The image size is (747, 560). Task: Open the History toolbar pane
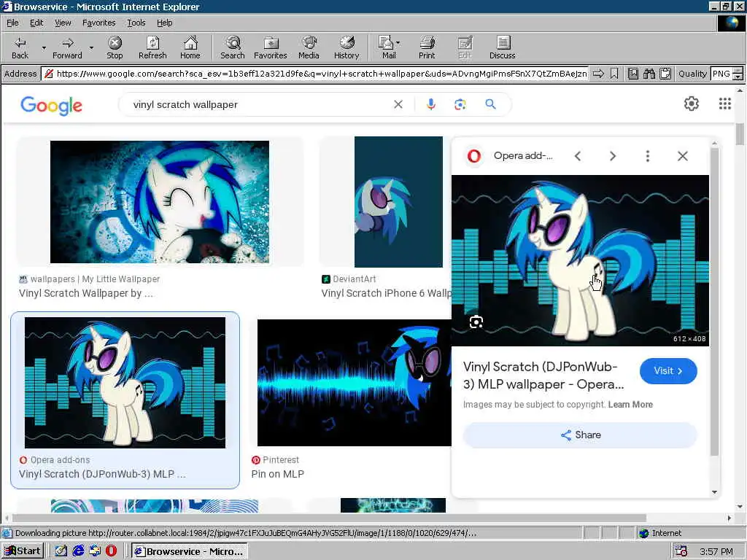pos(347,47)
